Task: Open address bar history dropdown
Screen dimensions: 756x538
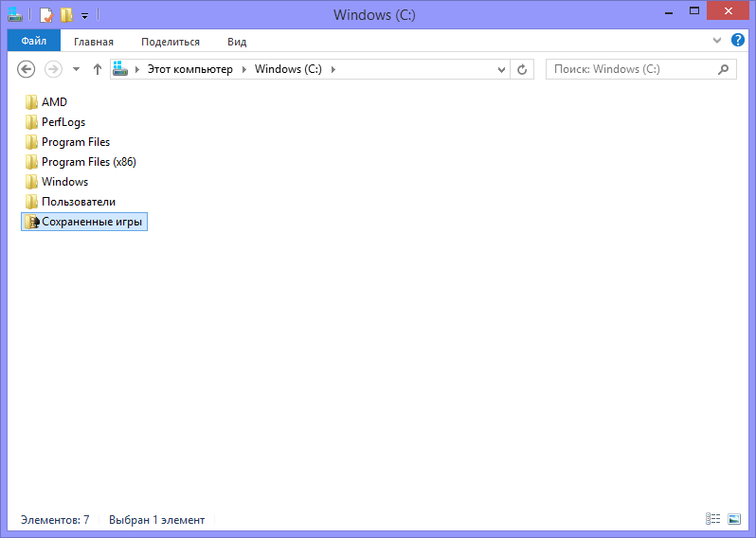Action: pyautogui.click(x=501, y=70)
